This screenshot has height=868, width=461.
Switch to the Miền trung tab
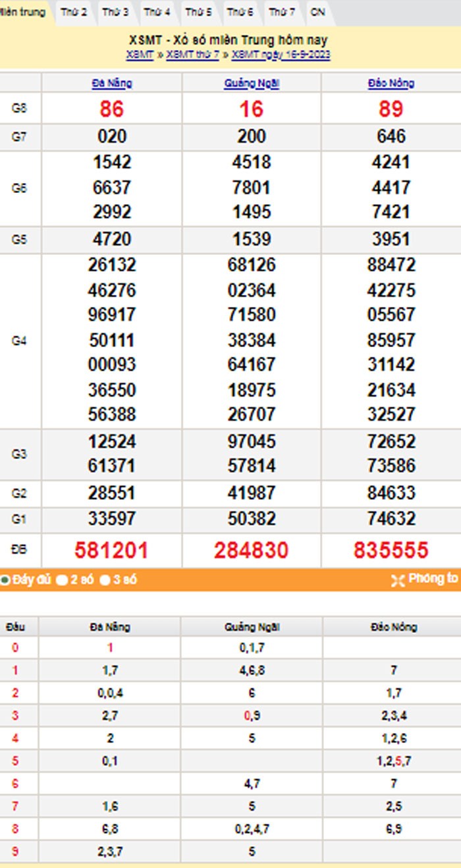(x=24, y=12)
